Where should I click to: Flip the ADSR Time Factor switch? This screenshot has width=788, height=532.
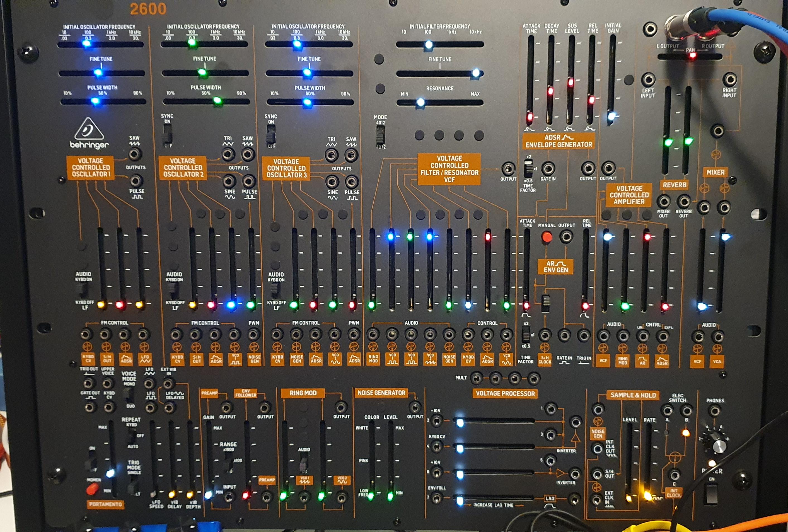(529, 168)
